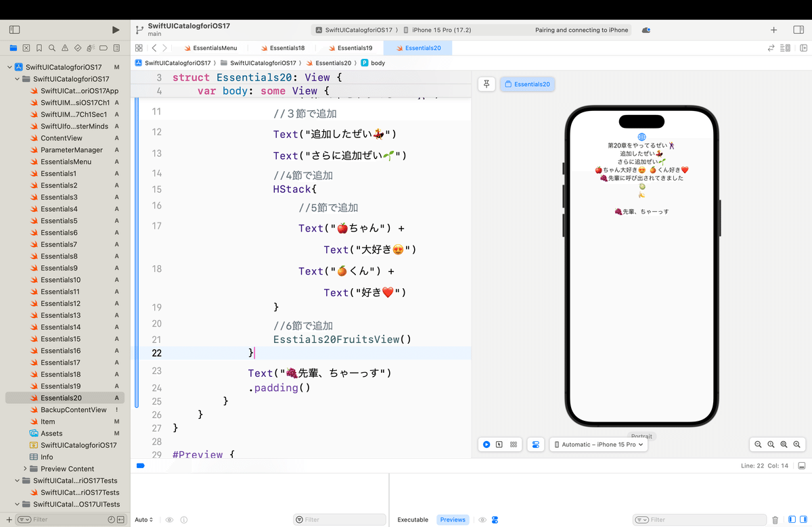This screenshot has height=527, width=812.
Task: Open console metadata options icon
Action: coord(495,520)
